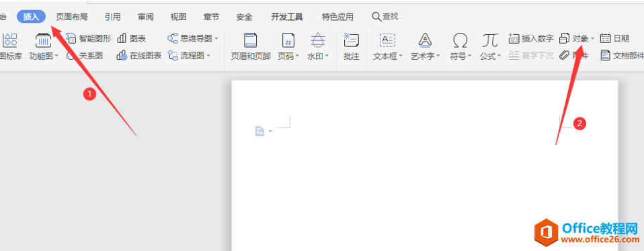Click the page layout icon in document margin
The height and width of the screenshot is (251, 644).
click(259, 132)
